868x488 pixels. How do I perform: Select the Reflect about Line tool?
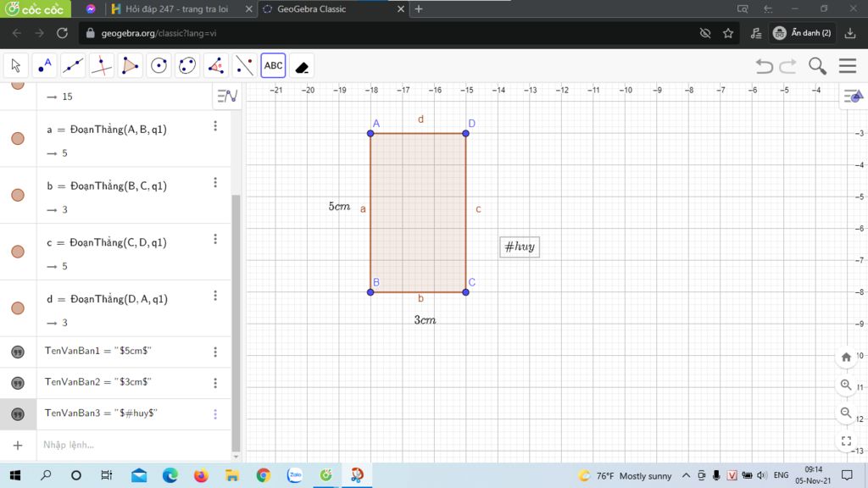(x=244, y=66)
